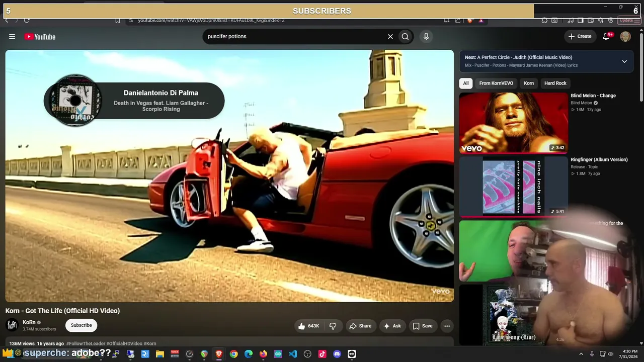Screen dimensions: 644x362
Task: Open Ringfinger (Album Version) thumbnail
Action: 513,187
